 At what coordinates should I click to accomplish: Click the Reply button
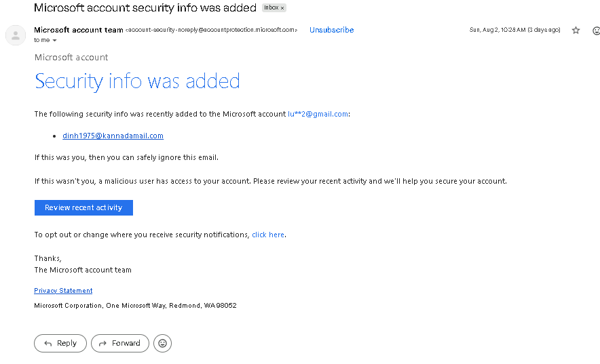coord(60,344)
